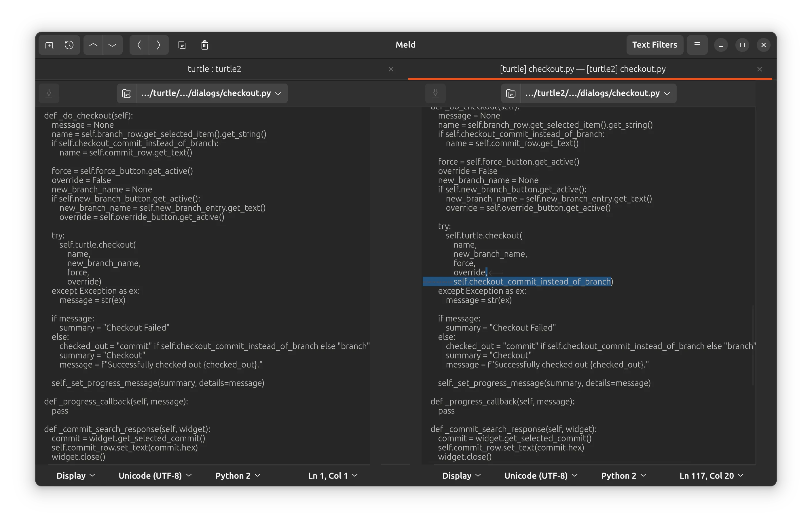Switch to the turtle : turtle2 tab
This screenshot has width=812, height=525.
click(x=214, y=69)
